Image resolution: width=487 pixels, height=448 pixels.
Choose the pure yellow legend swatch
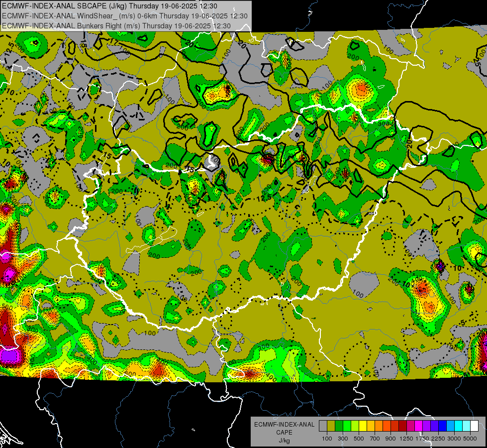click(363, 426)
